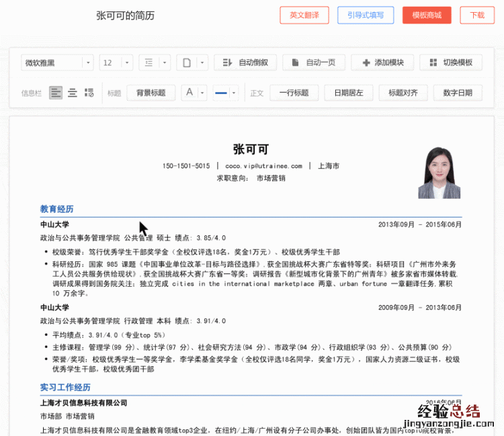
Task: Click 添加模块 add module button
Action: 382,62
